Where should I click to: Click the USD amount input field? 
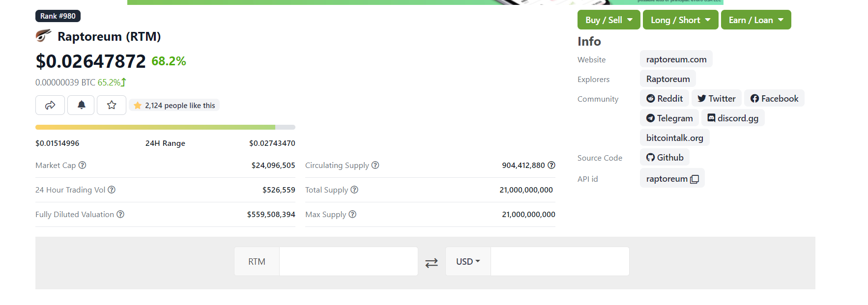point(560,261)
